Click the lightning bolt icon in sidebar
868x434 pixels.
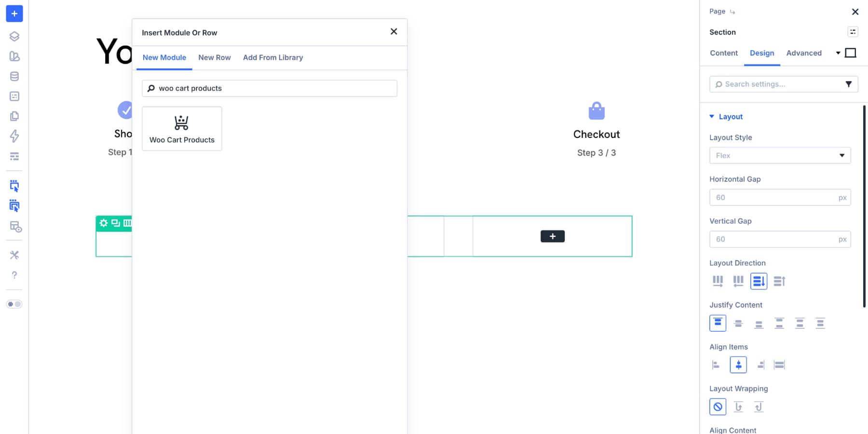[x=14, y=136]
